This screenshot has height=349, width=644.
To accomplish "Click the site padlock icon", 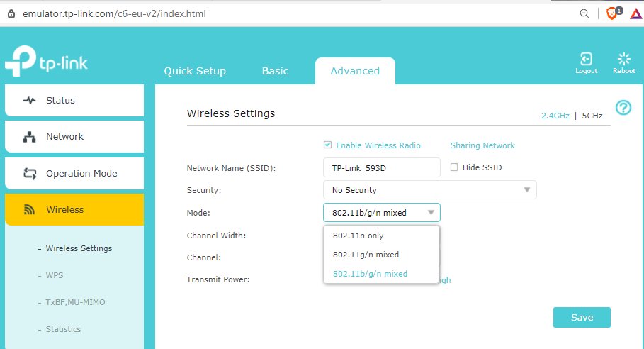I will pos(11,13).
